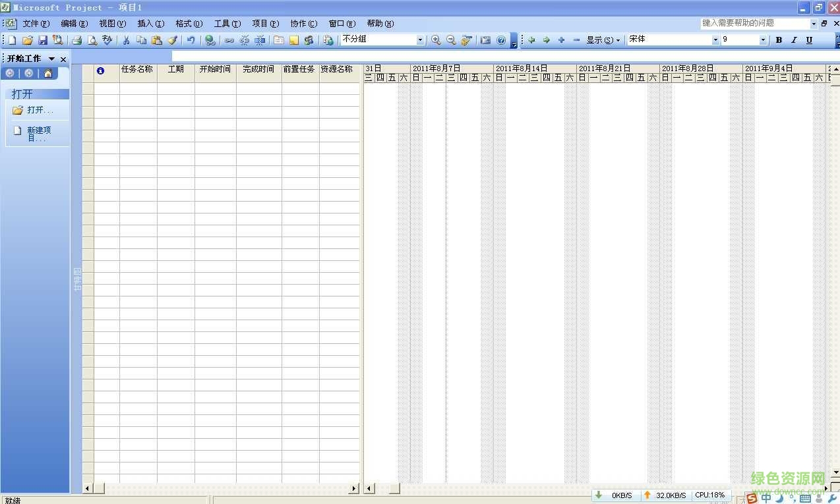
Task: Click the Copy Picture camera icon
Action: pyautogui.click(x=486, y=40)
